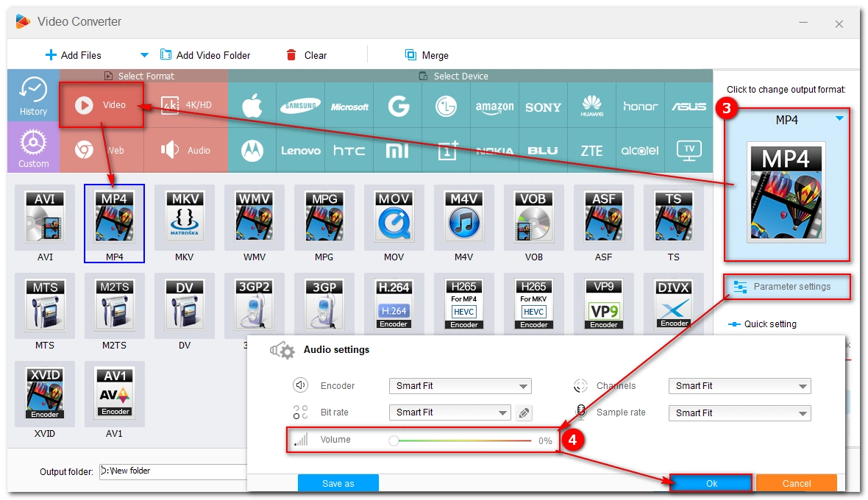
Task: Select the Audio format category
Action: click(x=186, y=150)
